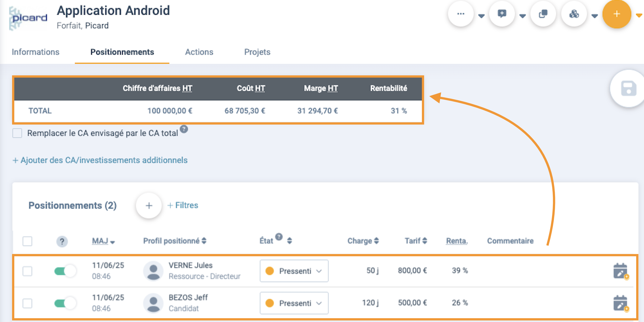Viewport: 644px width, 322px height.
Task: Click the Commentaire column header
Action: click(510, 241)
